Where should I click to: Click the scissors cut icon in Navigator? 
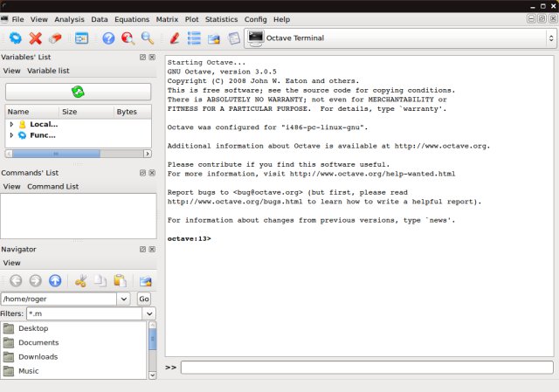tap(80, 281)
